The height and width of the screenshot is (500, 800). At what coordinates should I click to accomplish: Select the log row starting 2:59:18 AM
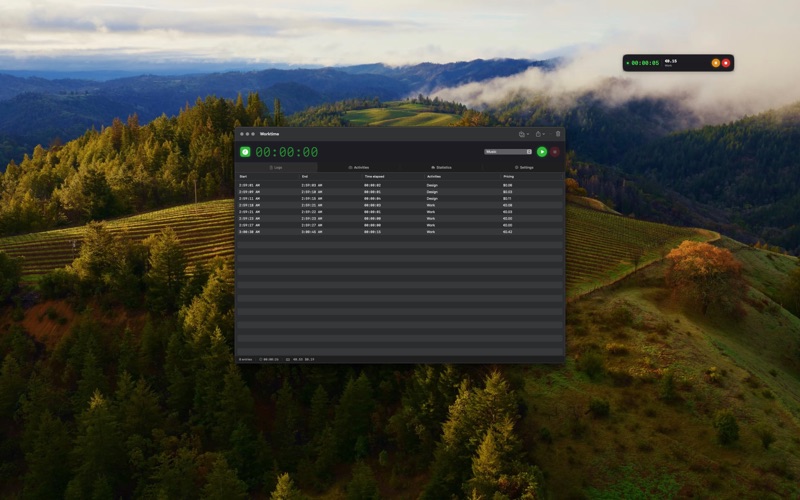click(400, 205)
